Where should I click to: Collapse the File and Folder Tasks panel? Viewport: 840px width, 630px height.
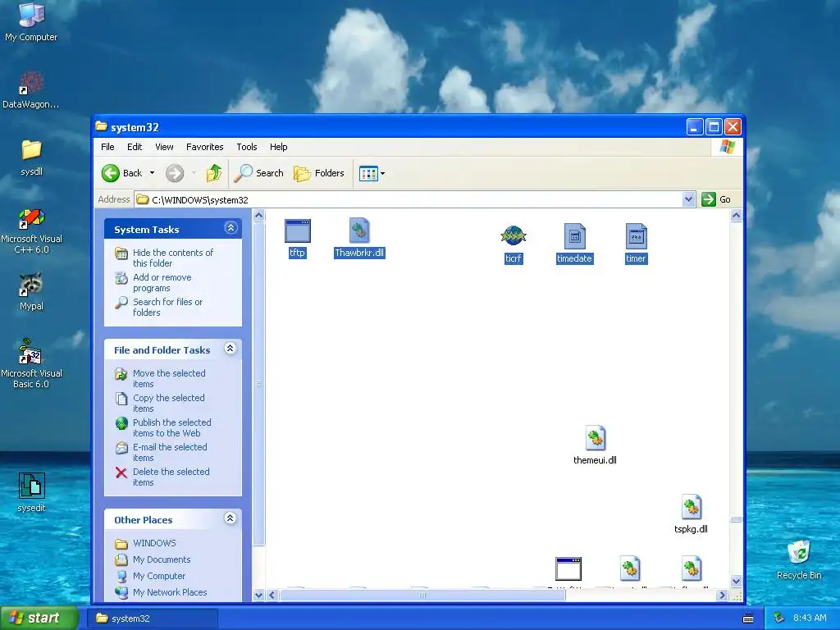point(231,349)
